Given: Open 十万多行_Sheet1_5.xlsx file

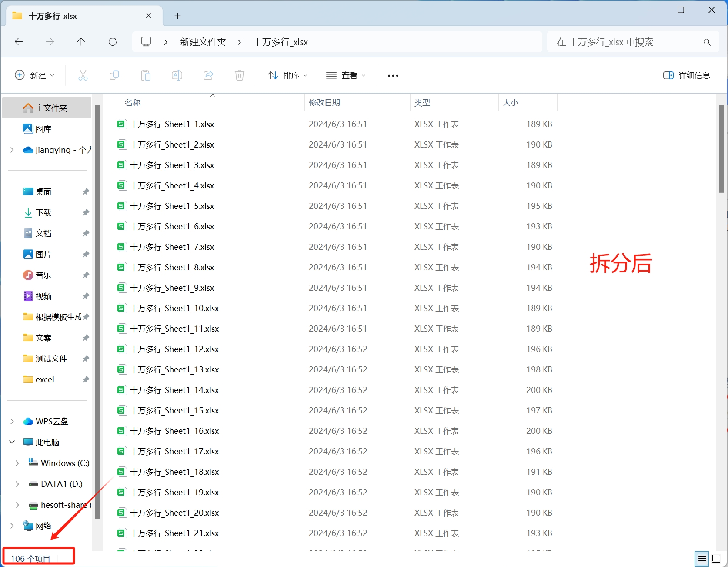Looking at the screenshot, I should [172, 206].
